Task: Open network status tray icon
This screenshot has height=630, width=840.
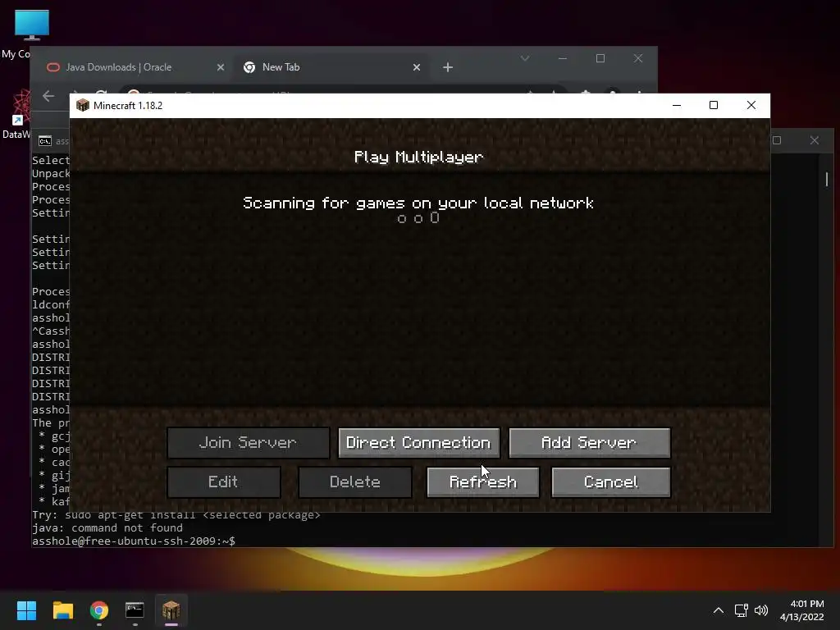Action: click(x=741, y=610)
